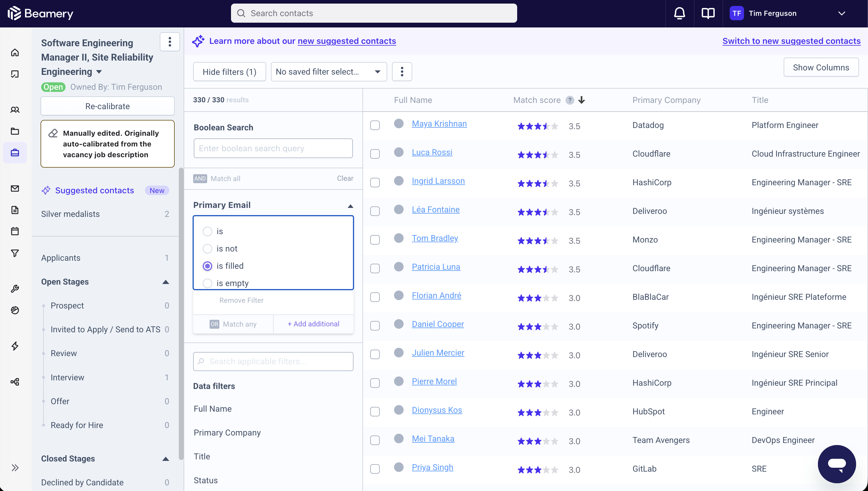The image size is (868, 491).
Task: Open the document sidebar icon
Action: click(x=15, y=210)
